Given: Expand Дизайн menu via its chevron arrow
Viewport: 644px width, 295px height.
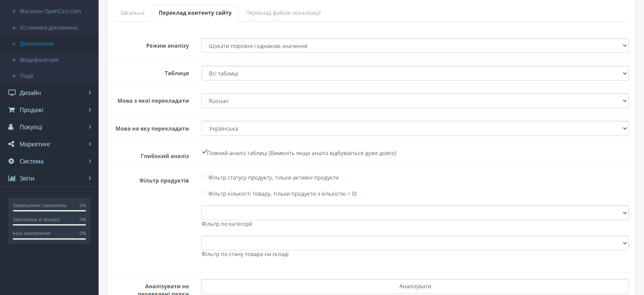Looking at the screenshot, I should [x=90, y=93].
